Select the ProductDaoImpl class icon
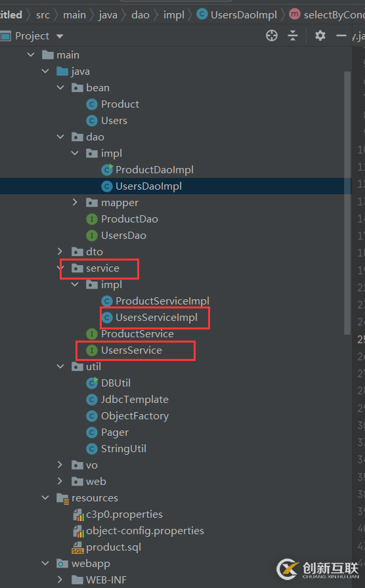The width and height of the screenshot is (365, 588). pos(107,170)
